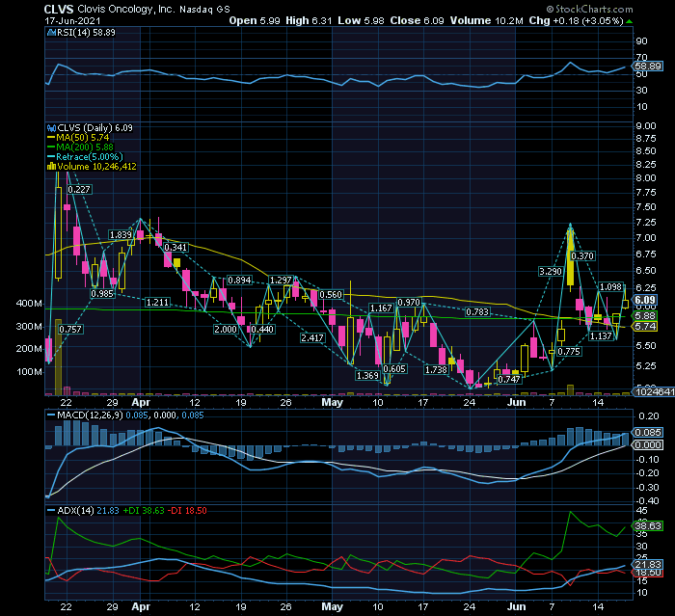Click the Retrace(5.00%) legend text
This screenshot has height=616, width=675.
(90, 157)
